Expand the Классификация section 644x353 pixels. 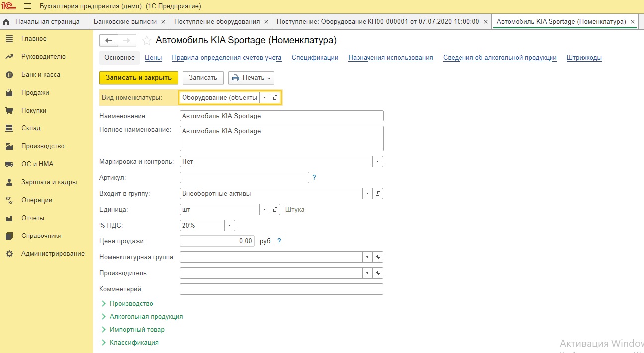tap(130, 342)
